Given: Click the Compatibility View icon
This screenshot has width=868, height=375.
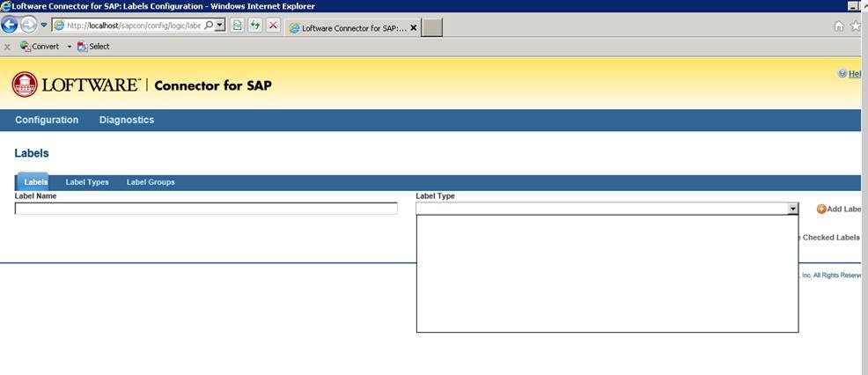Looking at the screenshot, I should tap(237, 26).
